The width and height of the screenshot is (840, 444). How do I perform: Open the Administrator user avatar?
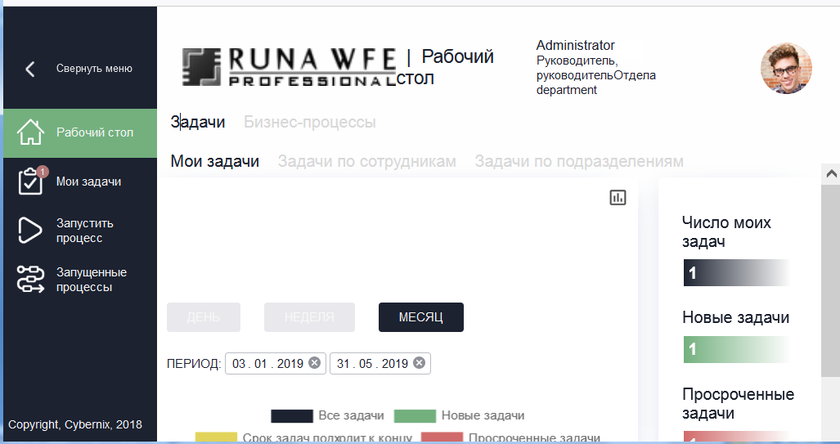(785, 69)
